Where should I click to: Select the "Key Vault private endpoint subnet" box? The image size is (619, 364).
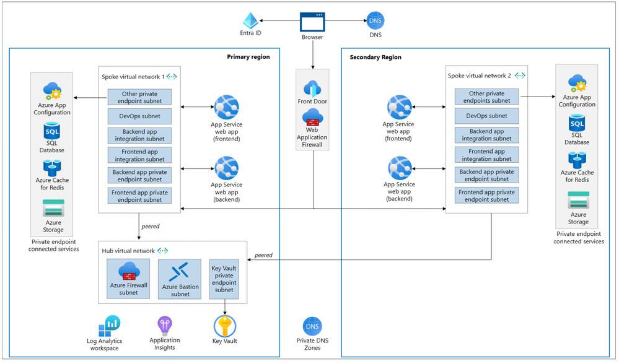pyautogui.click(x=224, y=279)
